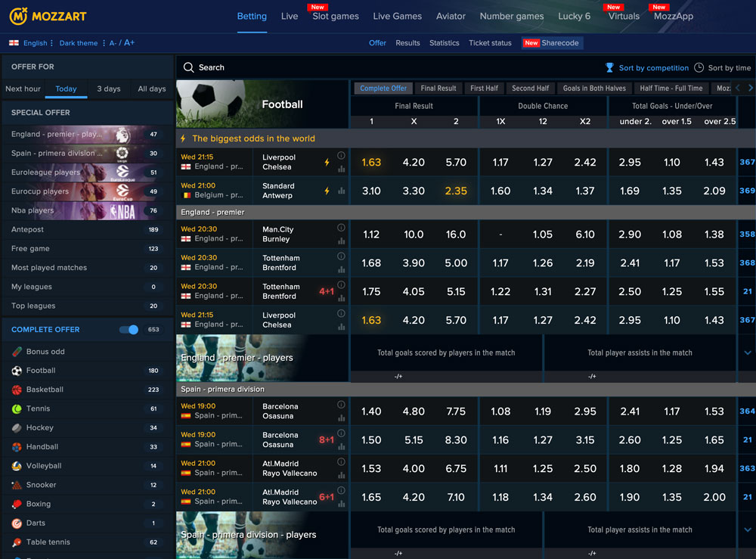Open the Results link

[407, 43]
